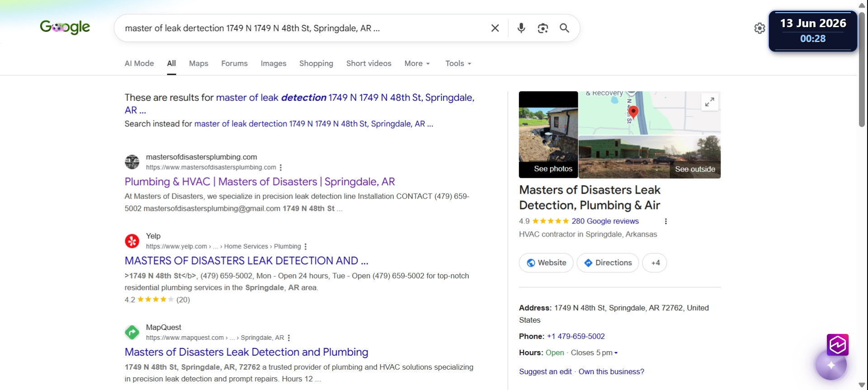The height and width of the screenshot is (390, 868).
Task: Open Google quick settings gear
Action: (x=759, y=28)
